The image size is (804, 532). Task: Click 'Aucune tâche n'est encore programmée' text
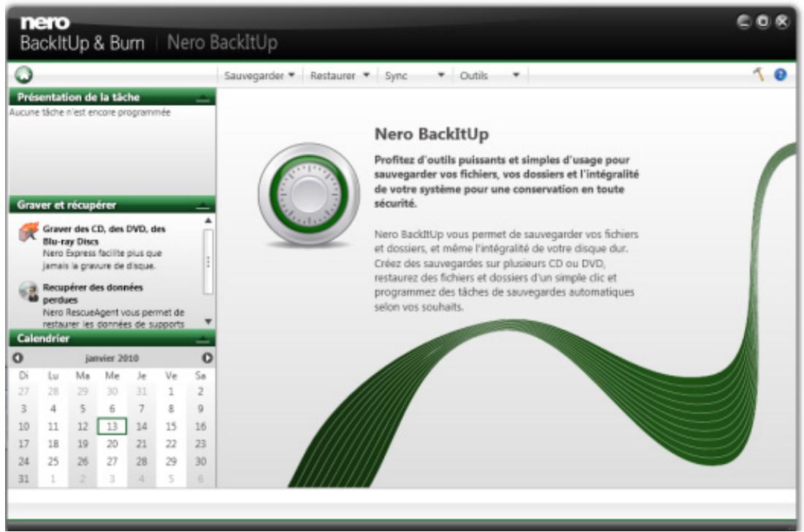(90, 112)
